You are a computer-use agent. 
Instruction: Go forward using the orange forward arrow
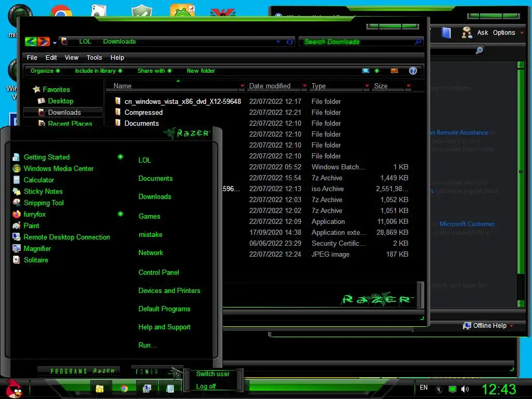point(44,42)
